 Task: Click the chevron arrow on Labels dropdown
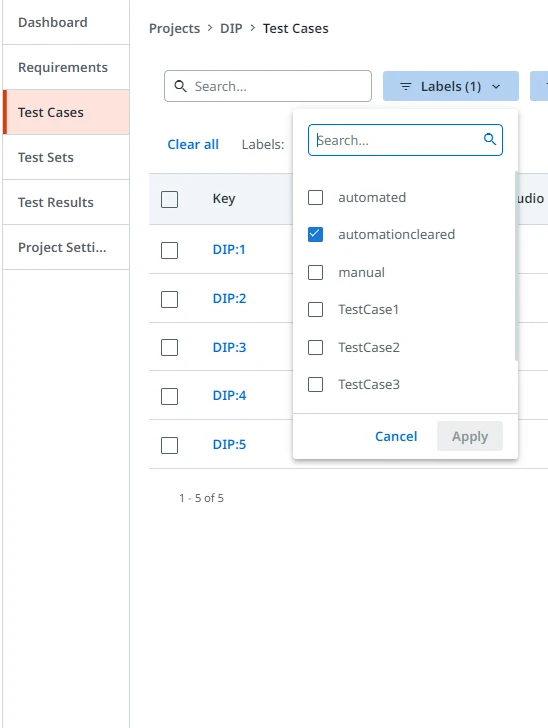pyautogui.click(x=496, y=87)
